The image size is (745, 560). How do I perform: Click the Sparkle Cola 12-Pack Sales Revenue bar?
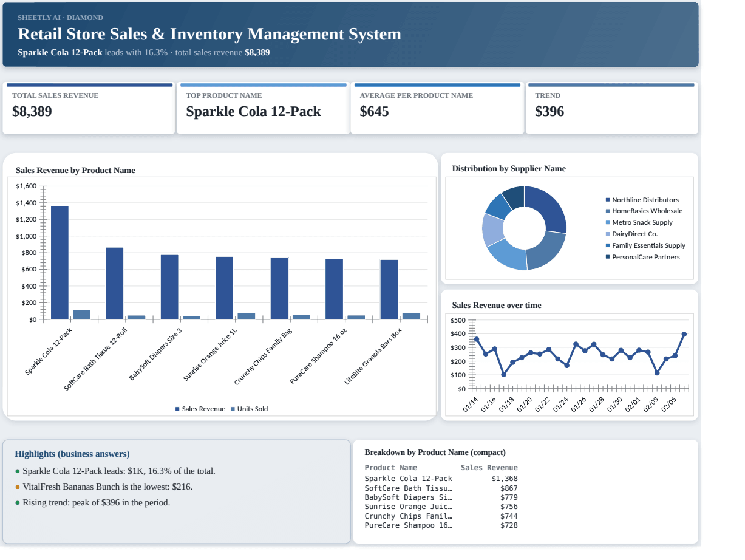(x=60, y=262)
